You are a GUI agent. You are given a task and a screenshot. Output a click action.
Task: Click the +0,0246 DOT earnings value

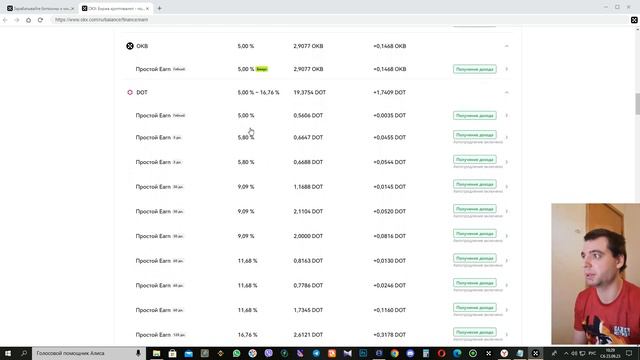pos(389,285)
